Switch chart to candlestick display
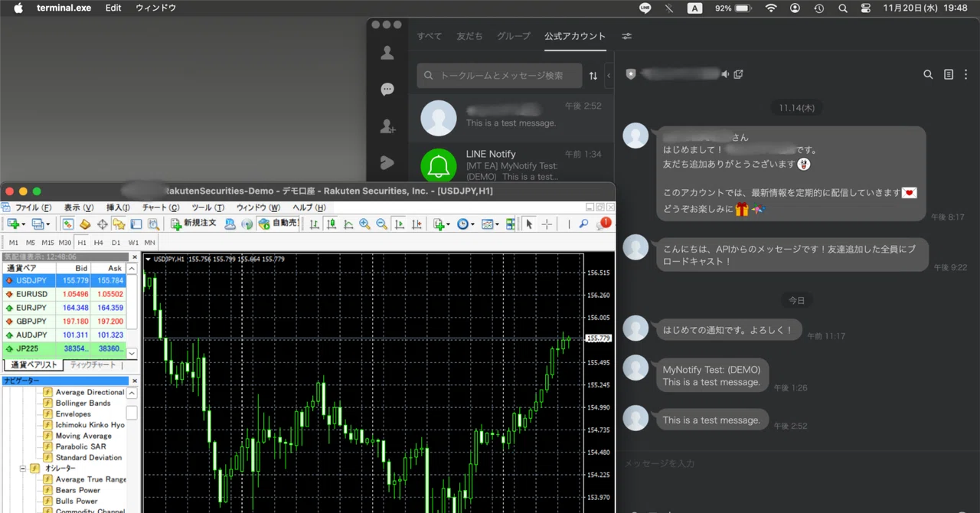980x513 pixels. (331, 224)
